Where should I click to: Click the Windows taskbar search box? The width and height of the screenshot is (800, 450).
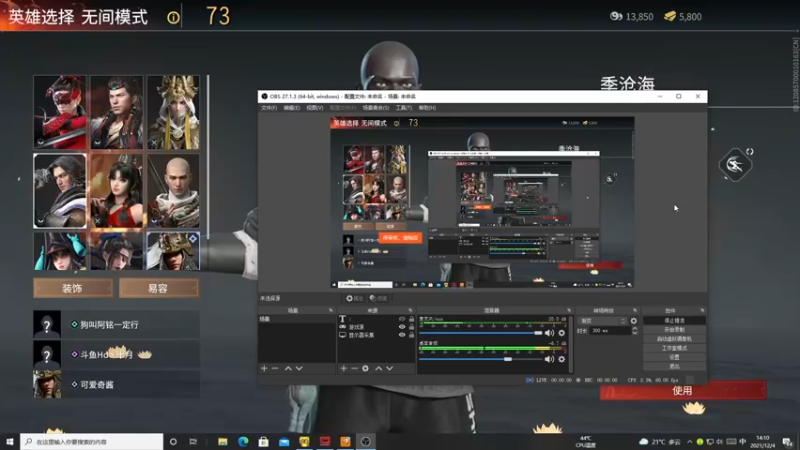pyautogui.click(x=92, y=441)
